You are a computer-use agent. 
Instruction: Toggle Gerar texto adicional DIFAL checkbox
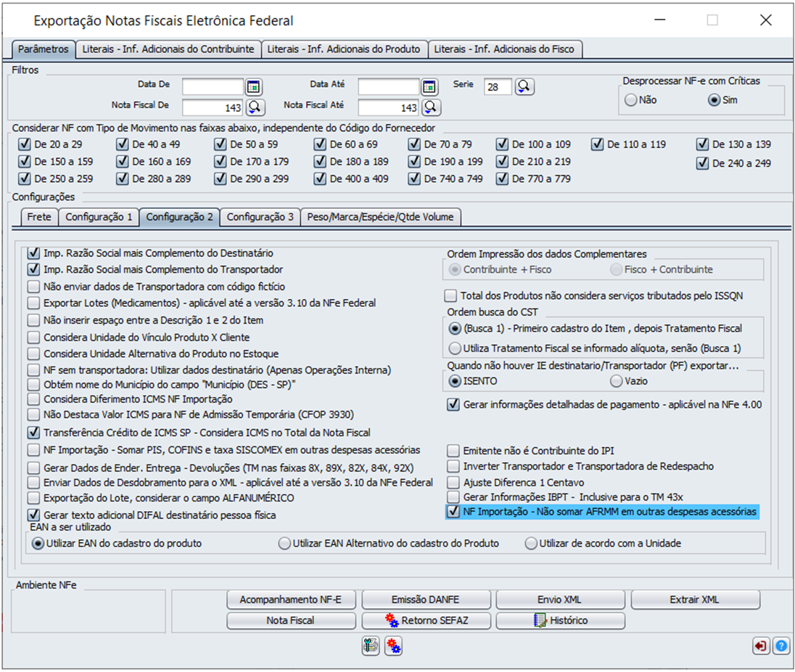click(33, 515)
